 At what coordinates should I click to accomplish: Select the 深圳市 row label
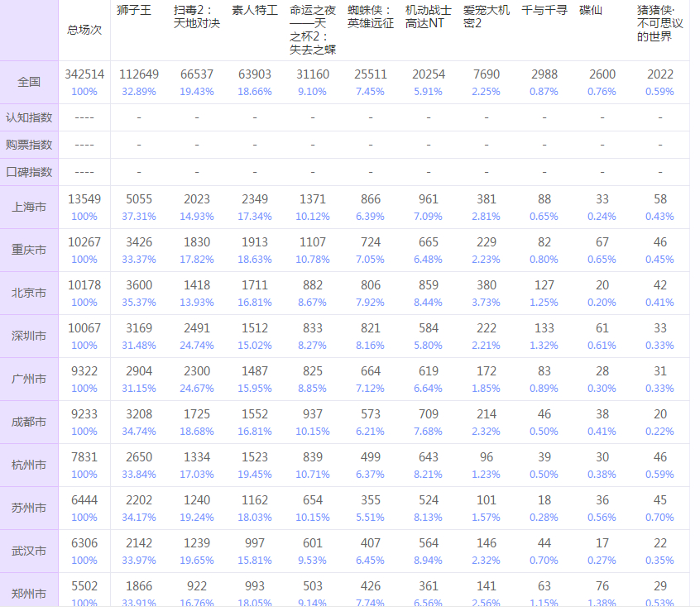[x=29, y=336]
